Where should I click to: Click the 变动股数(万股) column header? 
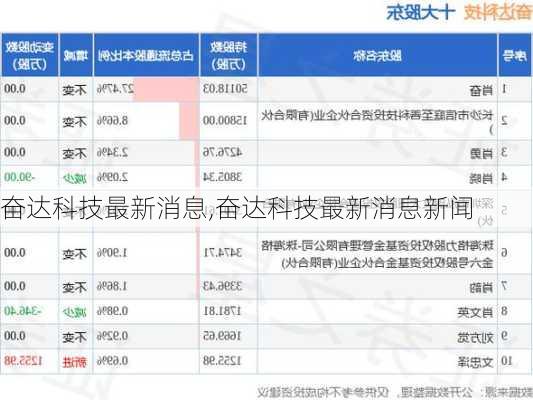coord(29,55)
